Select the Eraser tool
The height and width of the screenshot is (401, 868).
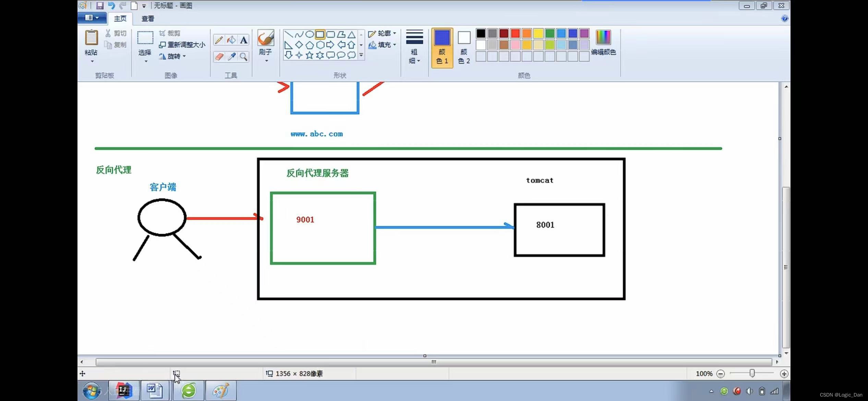click(219, 57)
